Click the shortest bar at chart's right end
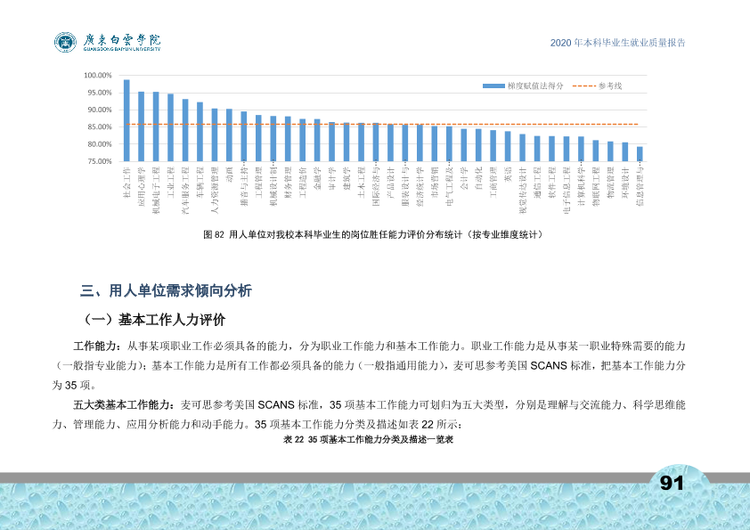750x530 pixels. [640, 154]
